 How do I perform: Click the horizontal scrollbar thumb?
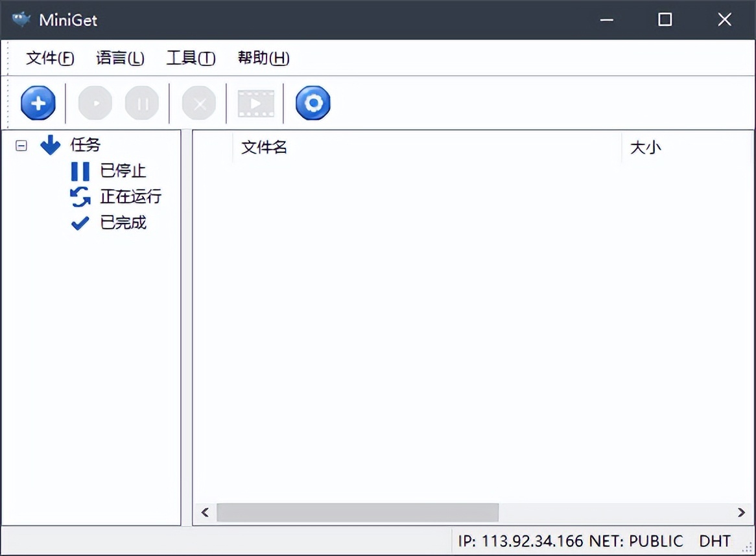(x=357, y=512)
